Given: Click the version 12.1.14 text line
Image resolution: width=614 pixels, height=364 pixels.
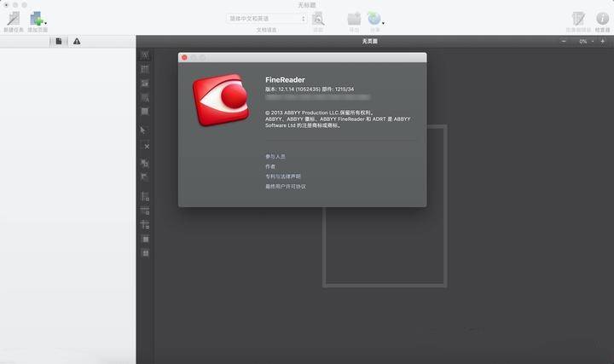Looking at the screenshot, I should [x=310, y=90].
